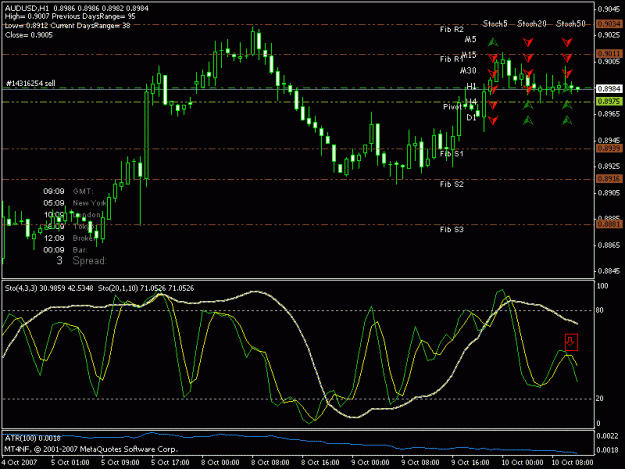Click the D1 Stoch50 green up arrow
This screenshot has height=469, width=625.
[567, 120]
